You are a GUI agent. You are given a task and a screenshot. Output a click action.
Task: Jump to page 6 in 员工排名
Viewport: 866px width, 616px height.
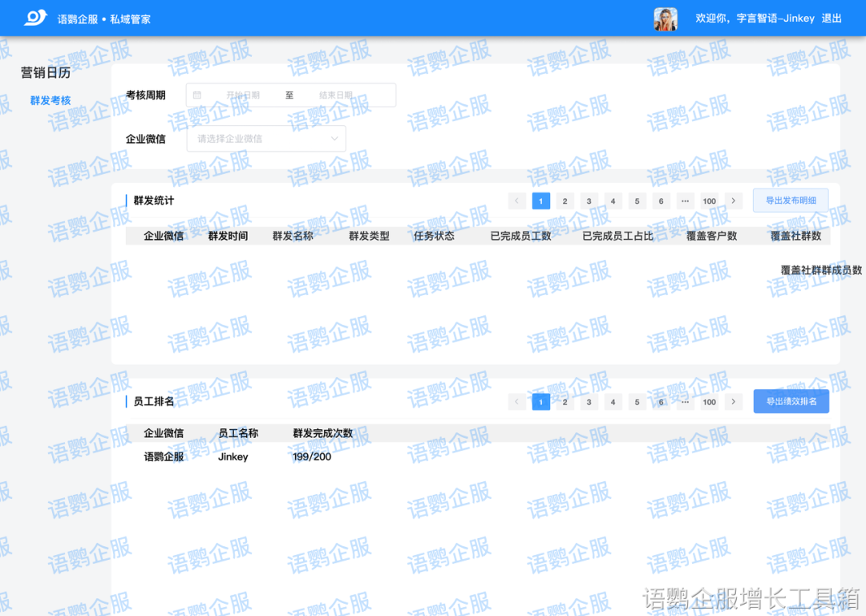tap(661, 401)
